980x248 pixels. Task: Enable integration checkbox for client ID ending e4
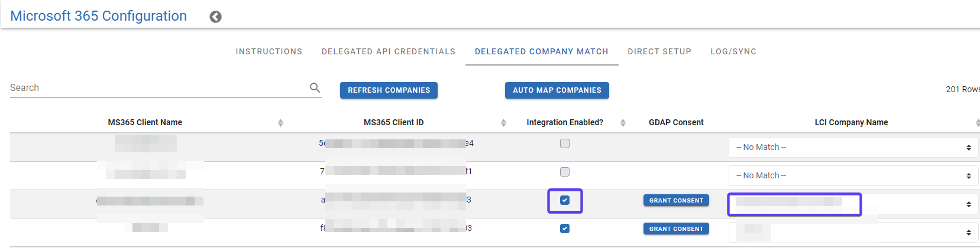(565, 143)
